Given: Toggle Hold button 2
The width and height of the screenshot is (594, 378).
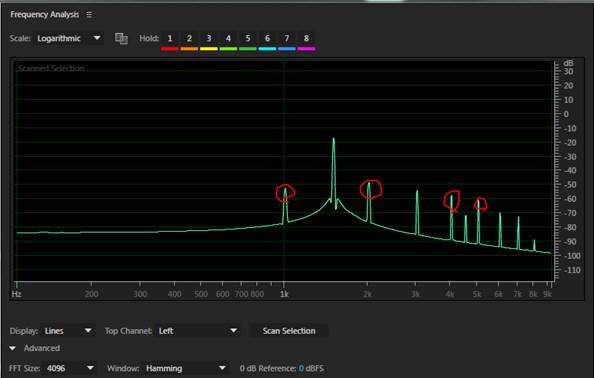Looking at the screenshot, I should 189,39.
